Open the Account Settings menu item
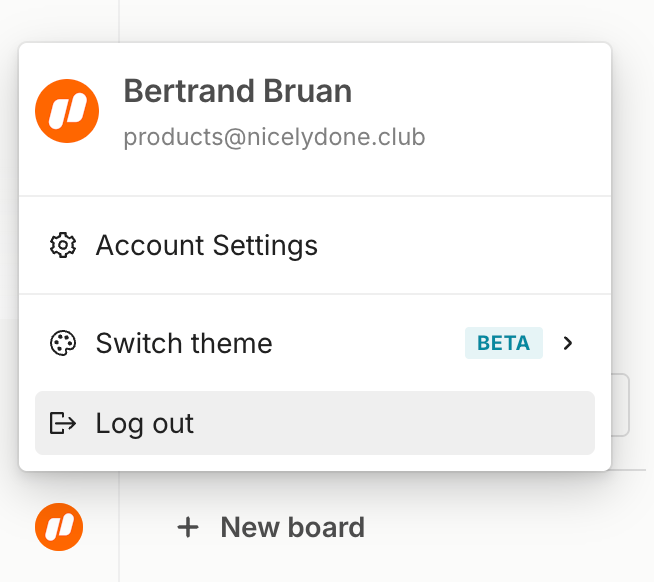This screenshot has width=654, height=582. pyautogui.click(x=206, y=245)
